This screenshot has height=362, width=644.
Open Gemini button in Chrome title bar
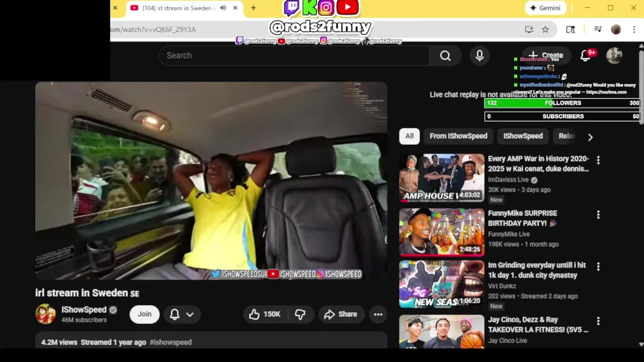[x=545, y=8]
